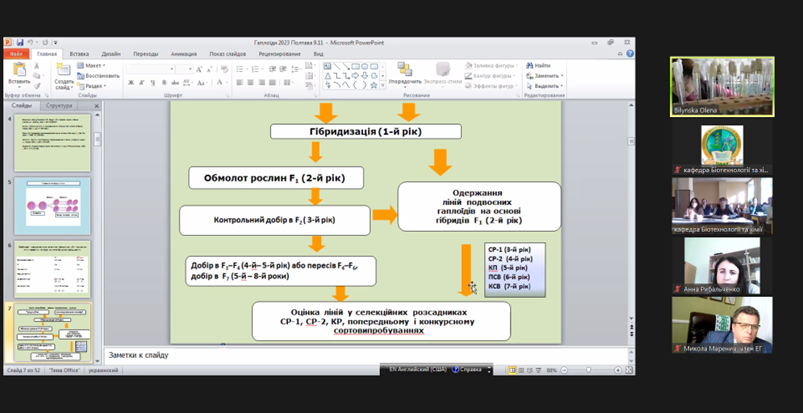
Task: Click the zoom slider handle
Action: [588, 370]
